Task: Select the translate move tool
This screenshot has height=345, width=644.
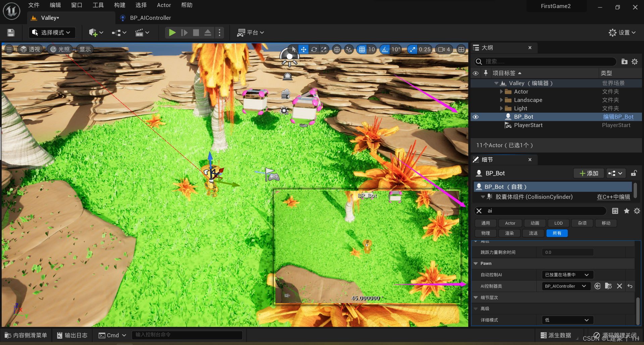Action: coord(304,49)
